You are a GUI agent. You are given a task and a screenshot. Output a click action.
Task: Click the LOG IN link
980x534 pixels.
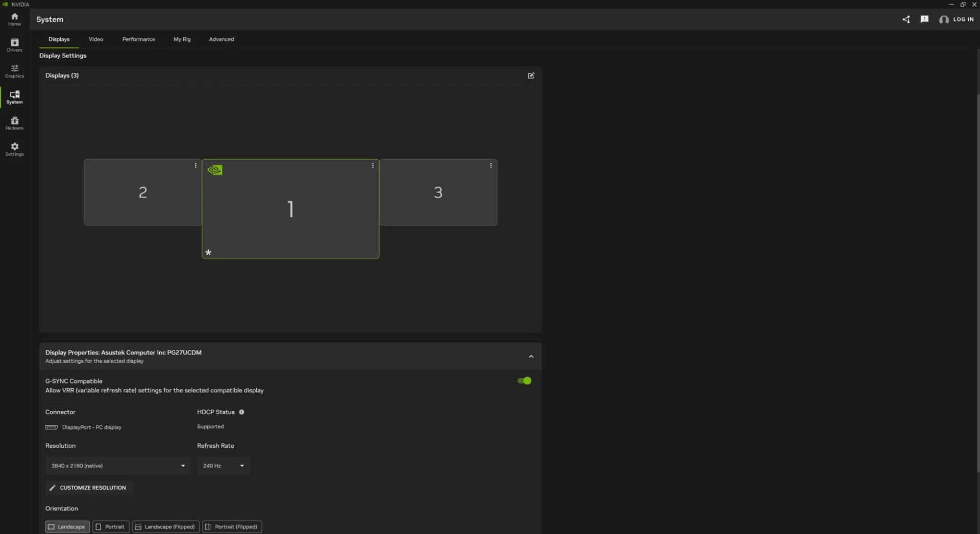tap(963, 19)
